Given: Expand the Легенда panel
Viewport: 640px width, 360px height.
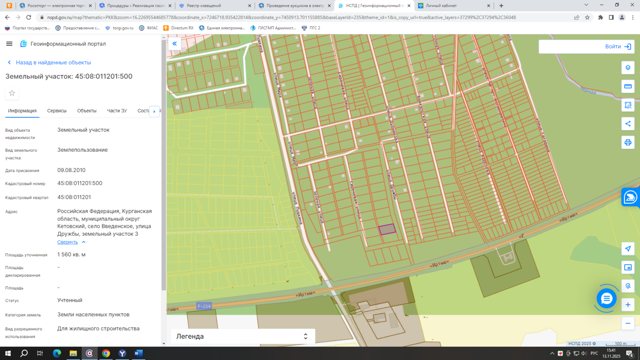Looking at the screenshot, I should pyautogui.click(x=242, y=336).
